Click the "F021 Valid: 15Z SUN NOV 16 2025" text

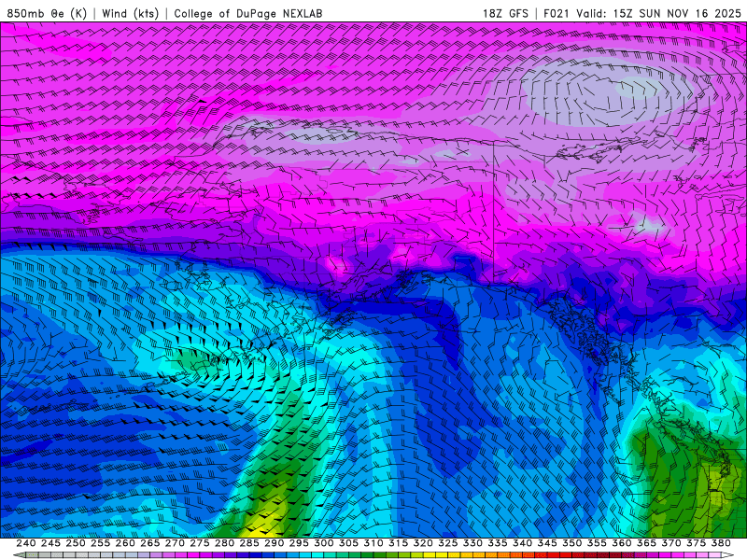click(x=642, y=13)
